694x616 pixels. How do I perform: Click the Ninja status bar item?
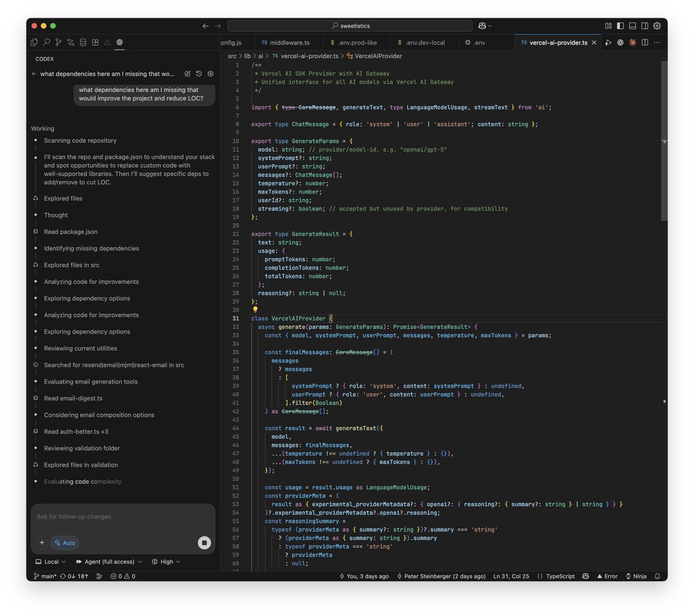[636, 576]
